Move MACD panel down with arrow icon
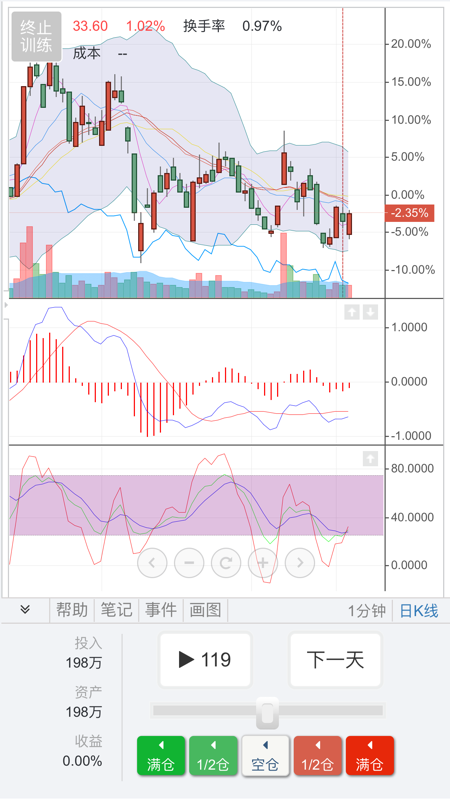 tap(370, 312)
